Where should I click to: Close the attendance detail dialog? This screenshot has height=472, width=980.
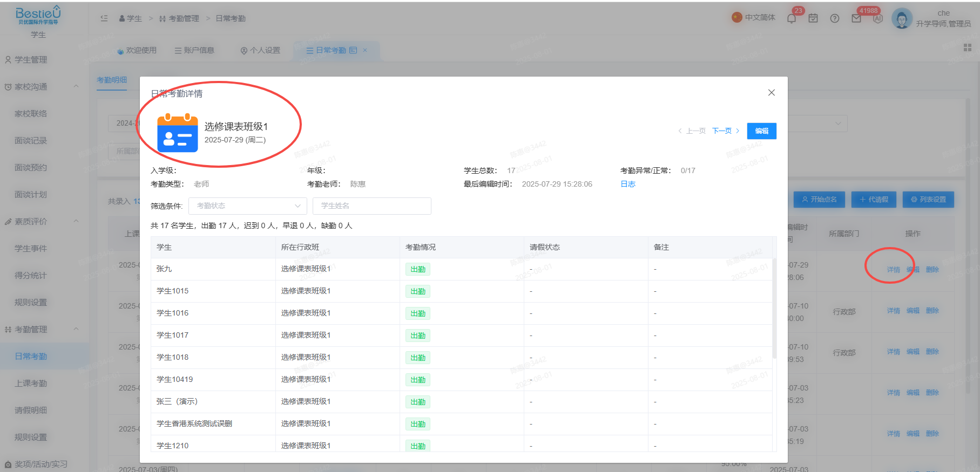772,93
